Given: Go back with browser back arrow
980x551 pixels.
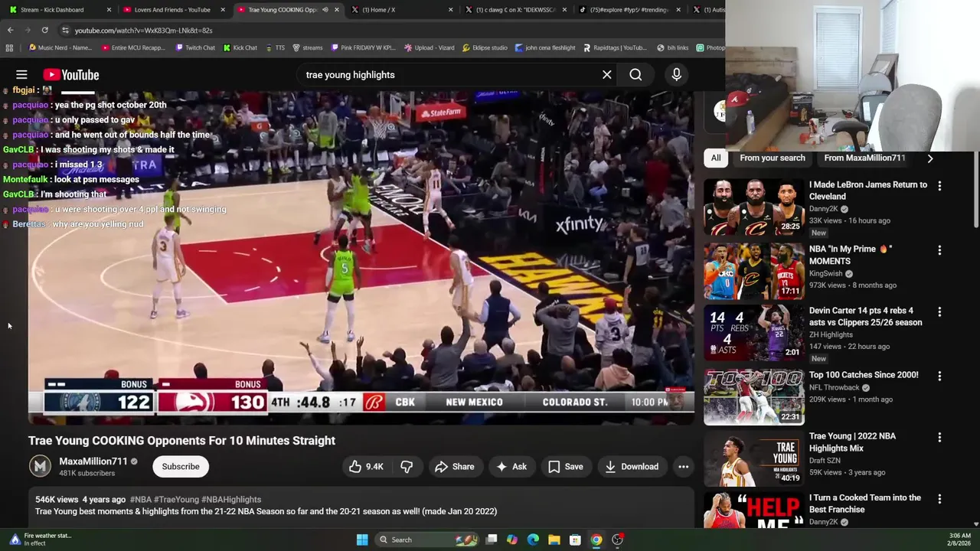Looking at the screenshot, I should click(10, 30).
